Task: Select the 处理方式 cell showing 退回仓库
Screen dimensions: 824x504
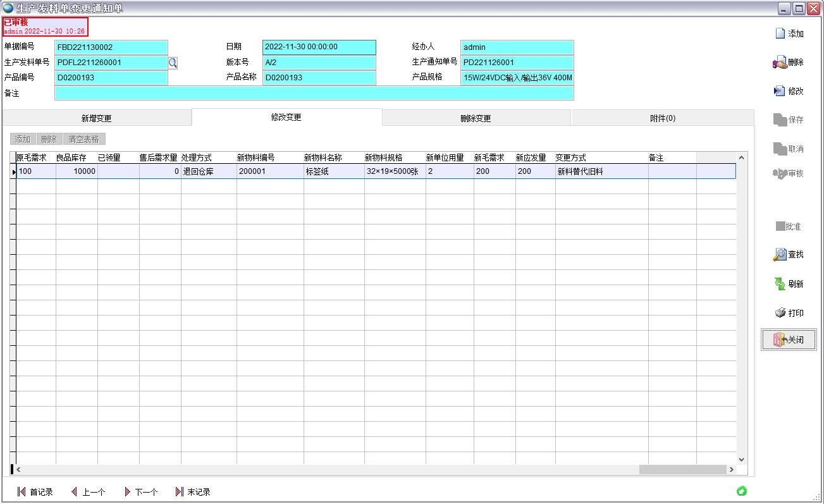Action: (208, 171)
